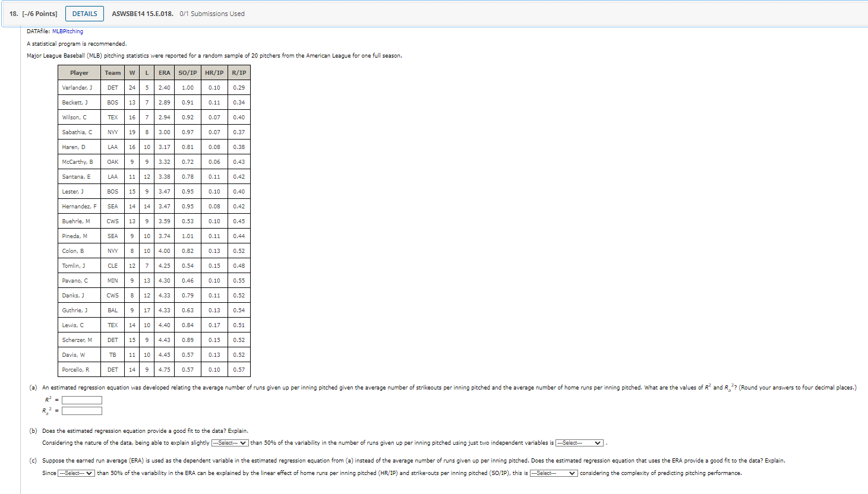Select the 'Danks, J' table cell
This screenshot has height=494, width=868.
tap(79, 295)
